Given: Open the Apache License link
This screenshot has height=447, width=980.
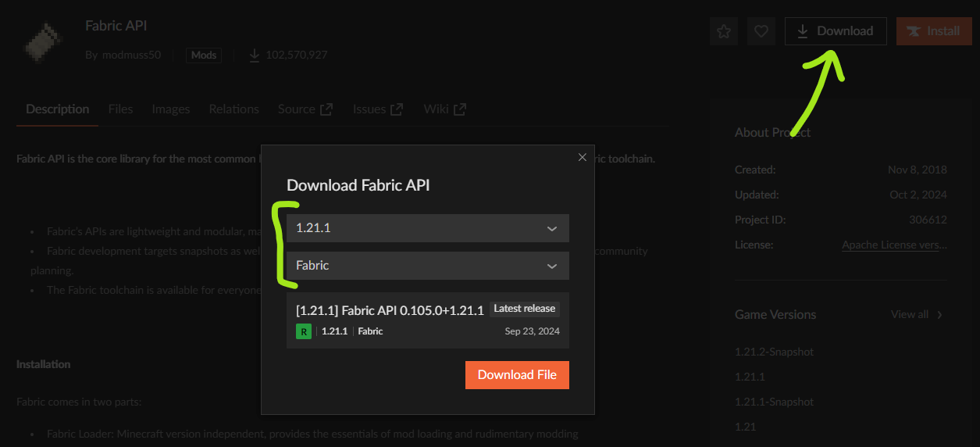Looking at the screenshot, I should click(x=894, y=245).
